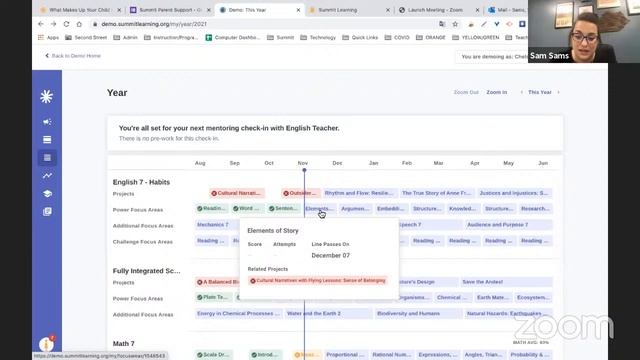Click related project Cultural Narratives link in popup
640x360 pixels.
point(318,281)
